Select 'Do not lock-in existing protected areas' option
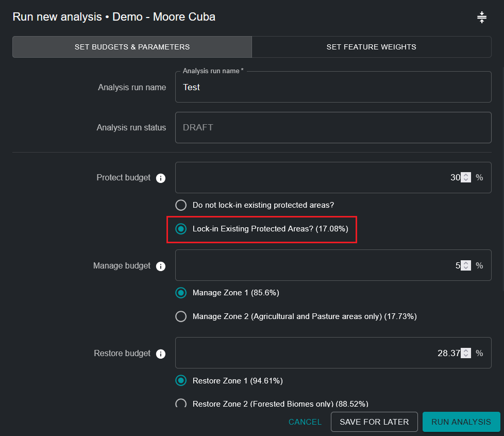The image size is (504, 436). coord(181,205)
